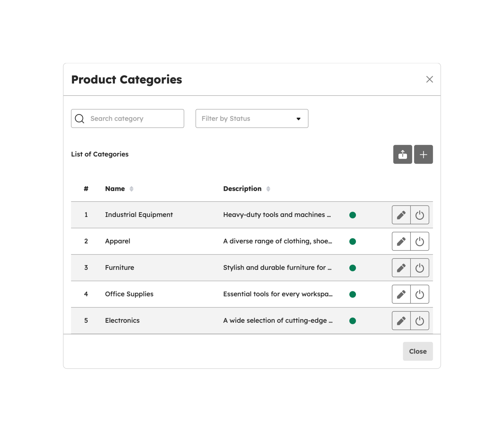The image size is (504, 432).
Task: Edit the Office Supplies category
Action: point(401,294)
